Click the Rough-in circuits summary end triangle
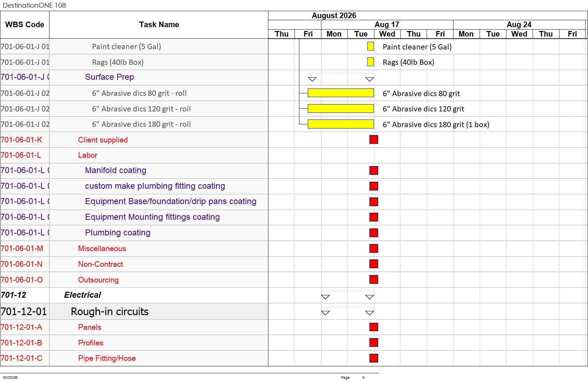 (x=369, y=313)
